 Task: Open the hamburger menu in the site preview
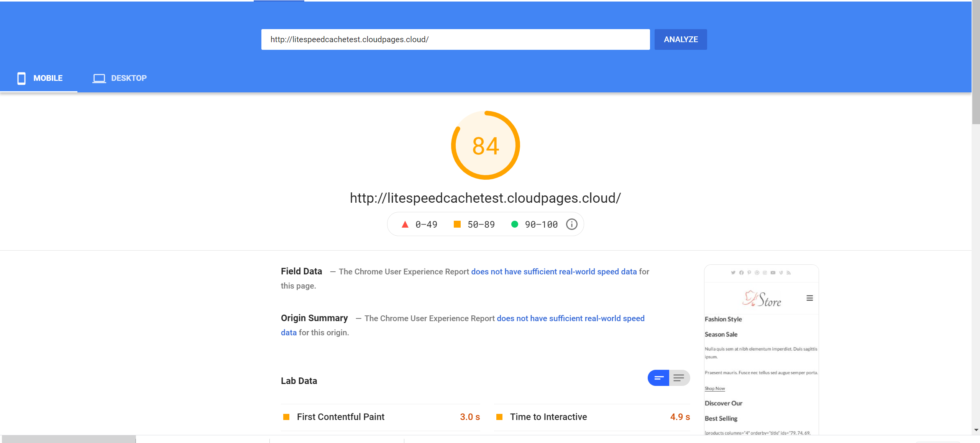[x=810, y=298]
